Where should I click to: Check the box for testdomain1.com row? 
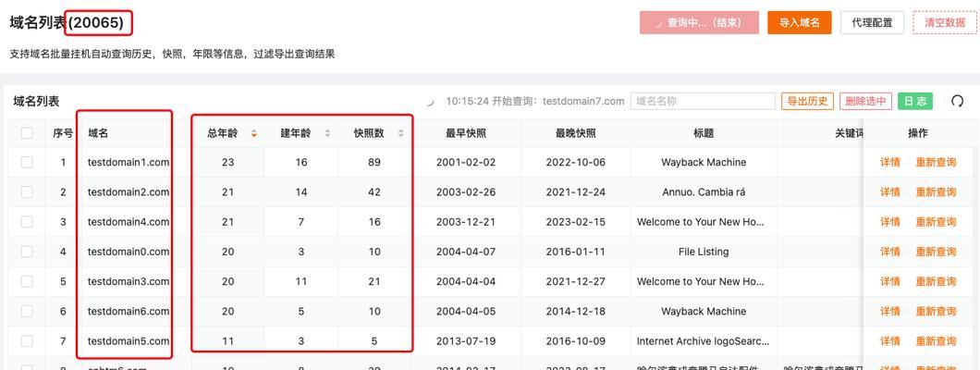pyautogui.click(x=27, y=162)
